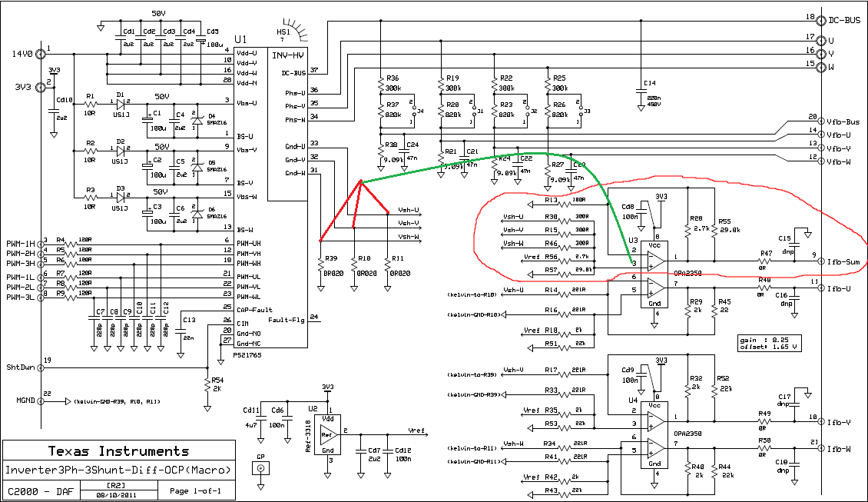Click the Texas Instruments title text
The width and height of the screenshot is (868, 502).
tap(118, 451)
